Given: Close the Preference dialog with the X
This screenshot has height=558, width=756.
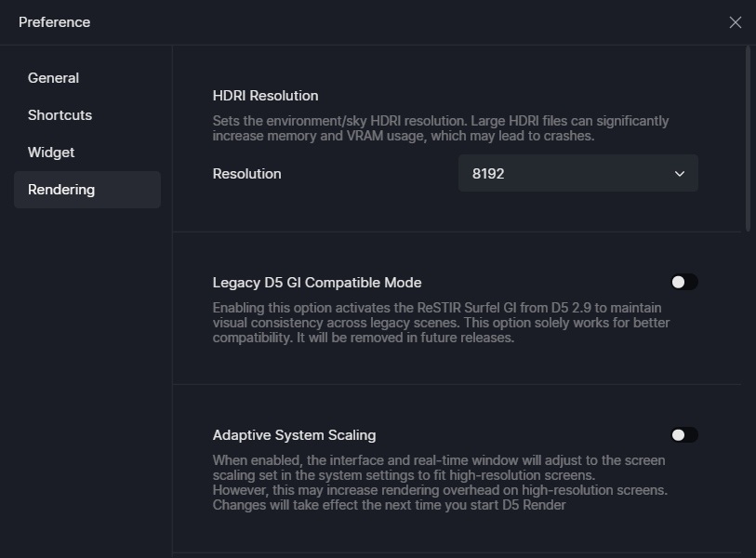Looking at the screenshot, I should tap(735, 22).
